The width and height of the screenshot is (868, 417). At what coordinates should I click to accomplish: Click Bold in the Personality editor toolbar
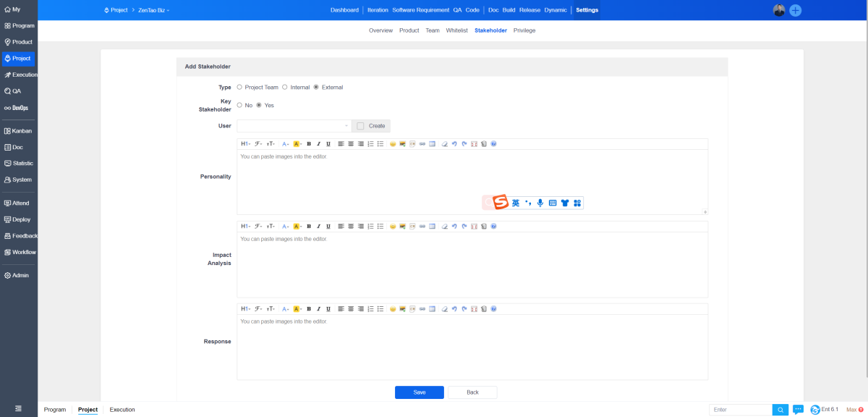click(309, 144)
